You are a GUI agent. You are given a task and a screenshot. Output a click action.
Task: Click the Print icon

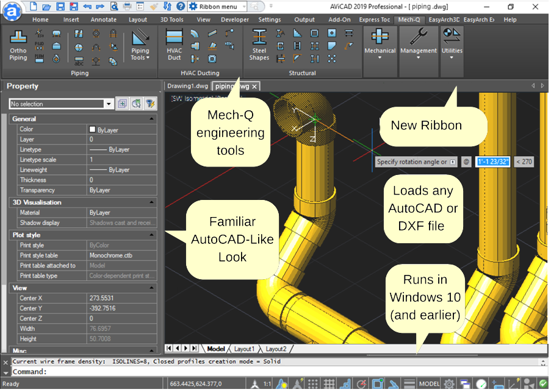[x=127, y=6]
